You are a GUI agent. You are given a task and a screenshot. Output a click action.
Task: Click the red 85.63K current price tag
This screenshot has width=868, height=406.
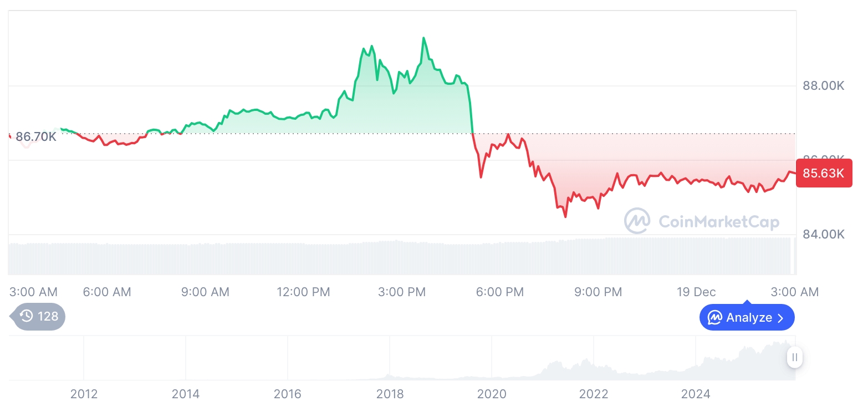824,173
